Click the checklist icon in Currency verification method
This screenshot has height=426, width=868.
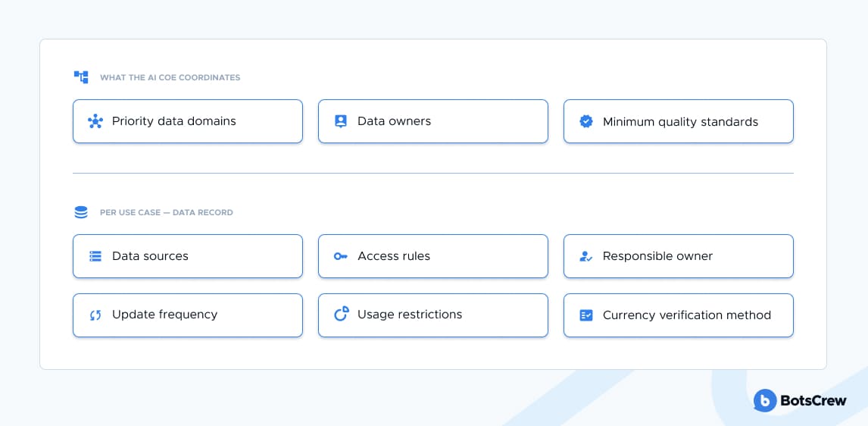(585, 315)
